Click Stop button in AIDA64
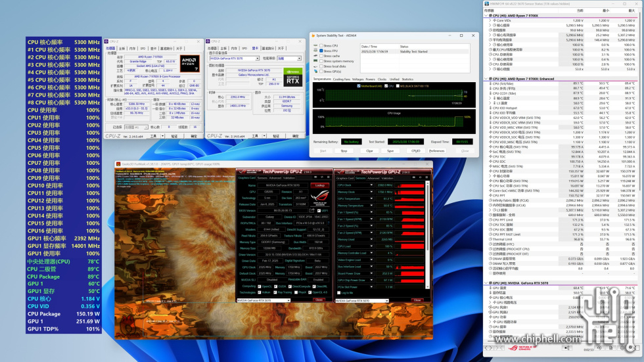The height and width of the screenshot is (362, 644). [x=344, y=151]
